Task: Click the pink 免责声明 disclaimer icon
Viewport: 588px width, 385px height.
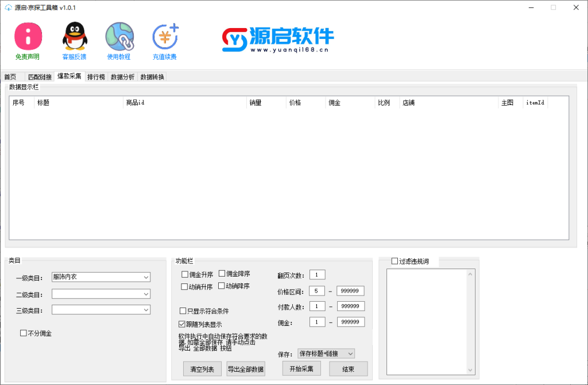Action: (28, 37)
